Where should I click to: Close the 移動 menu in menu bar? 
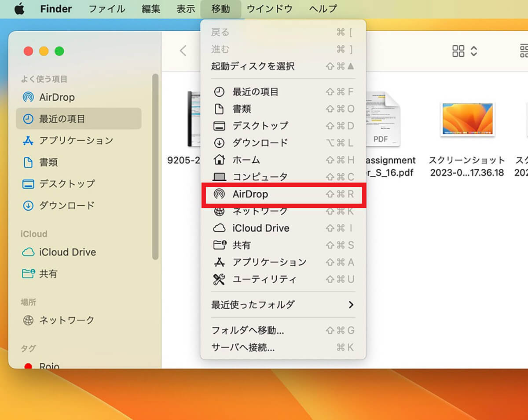(x=220, y=9)
